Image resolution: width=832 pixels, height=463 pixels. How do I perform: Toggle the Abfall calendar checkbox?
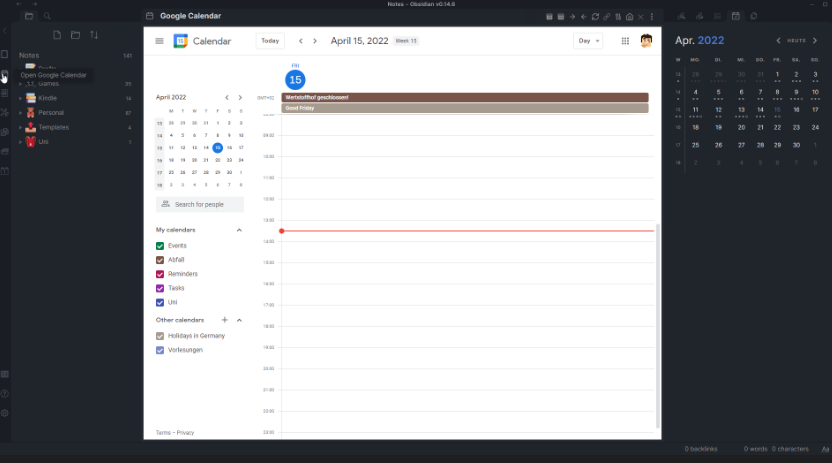coord(160,260)
